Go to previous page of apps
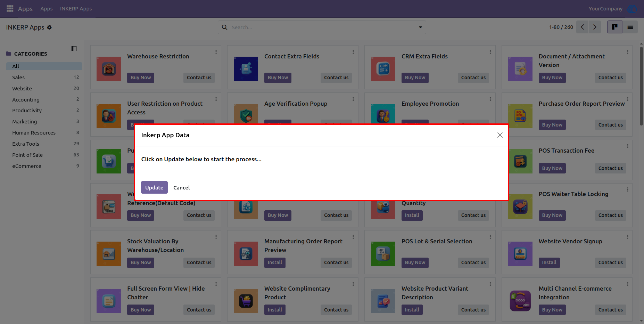This screenshot has height=324, width=644. 583,27
